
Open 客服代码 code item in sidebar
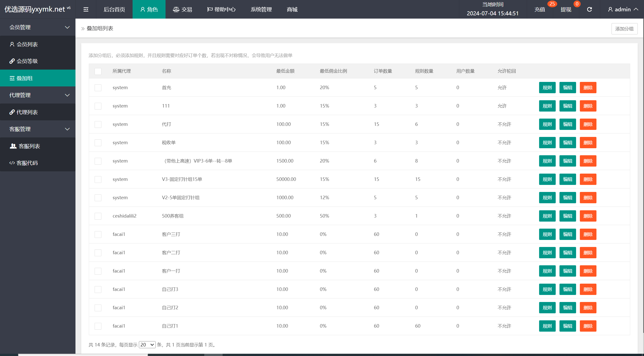[x=27, y=163]
